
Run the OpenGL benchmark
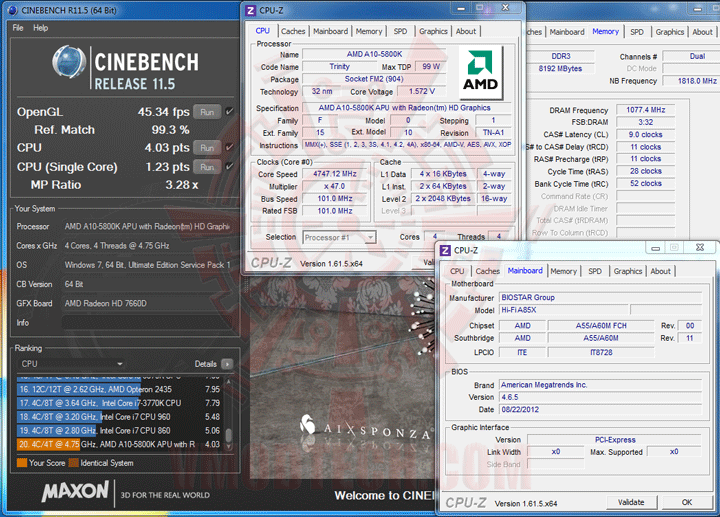(207, 112)
